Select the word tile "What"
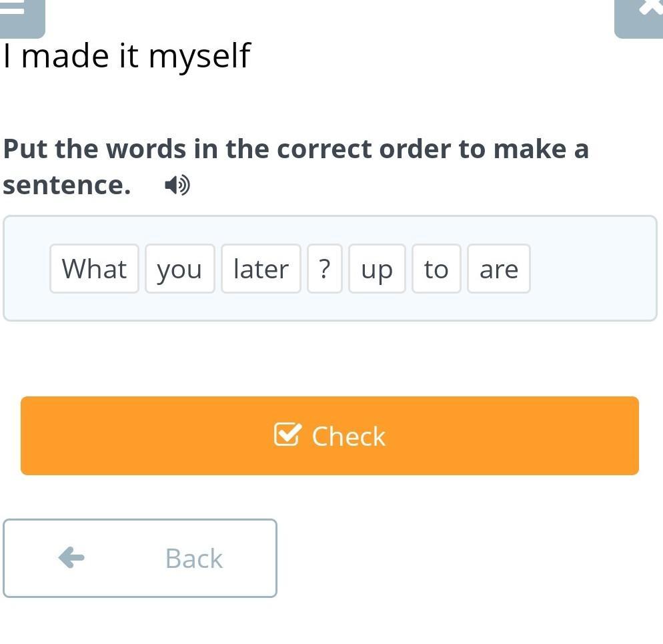The width and height of the screenshot is (663, 644). pos(94,269)
